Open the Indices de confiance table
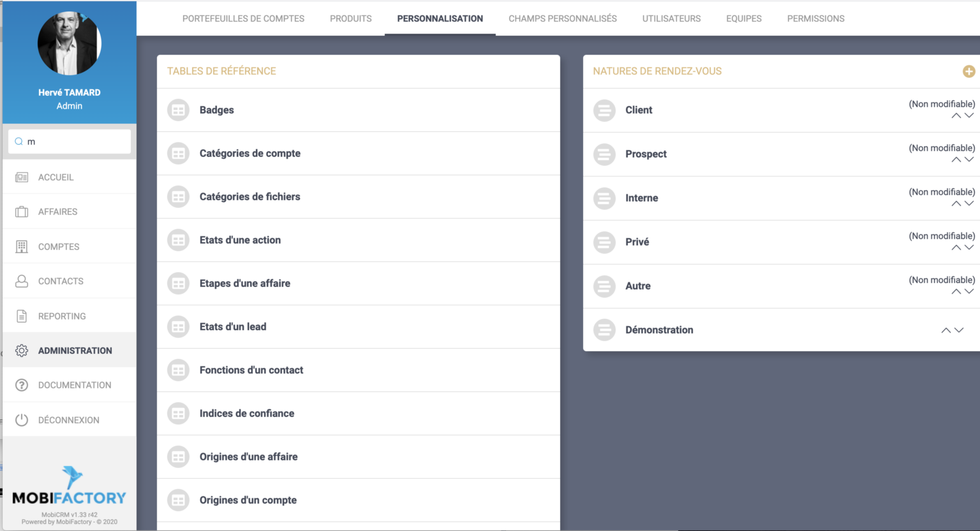This screenshot has width=980, height=531. tap(246, 414)
